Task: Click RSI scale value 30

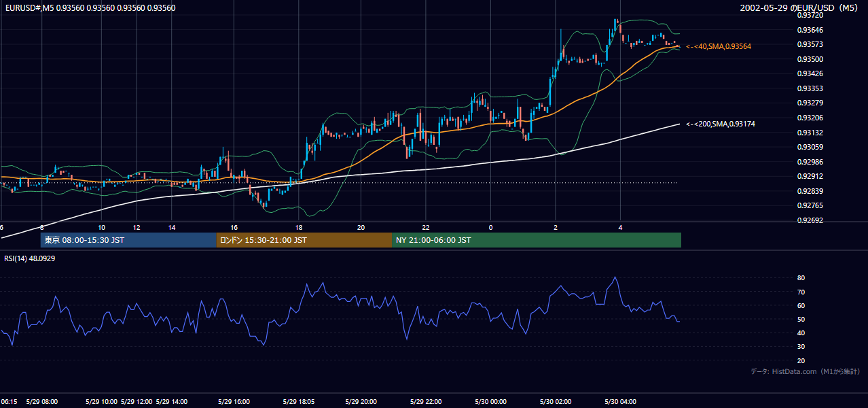Action: click(x=801, y=347)
